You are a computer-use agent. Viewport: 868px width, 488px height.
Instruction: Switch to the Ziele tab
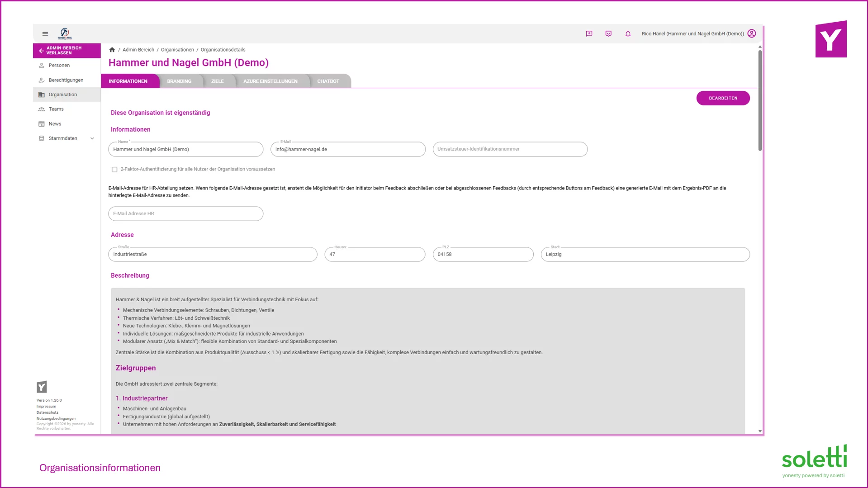(218, 81)
